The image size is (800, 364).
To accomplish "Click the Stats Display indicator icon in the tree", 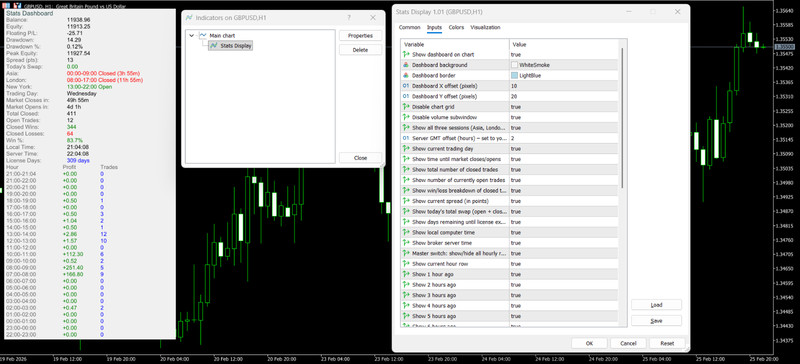I will point(214,45).
